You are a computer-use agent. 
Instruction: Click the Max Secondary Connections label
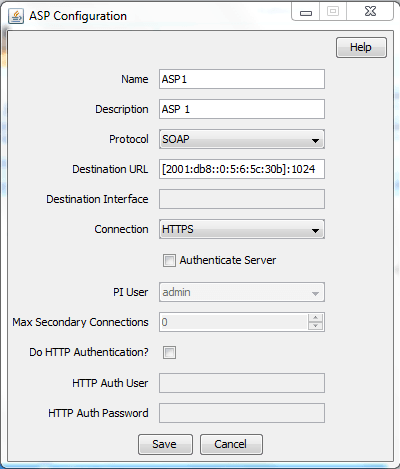(x=80, y=322)
